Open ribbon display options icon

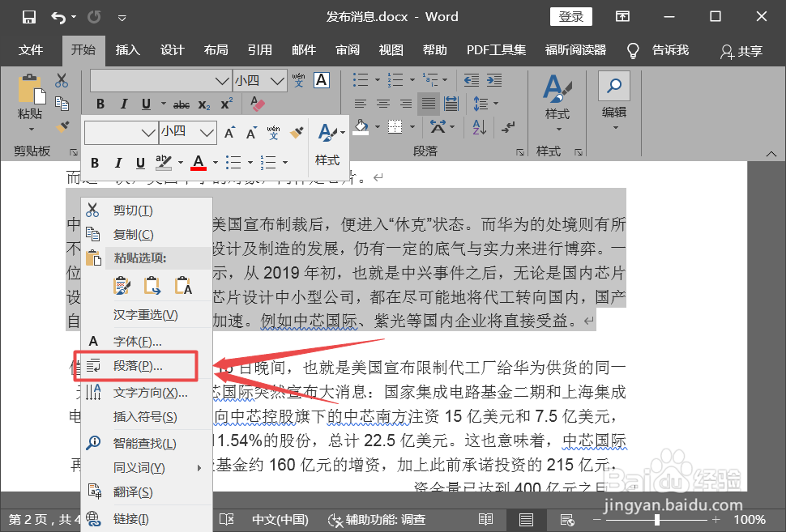pos(622,16)
